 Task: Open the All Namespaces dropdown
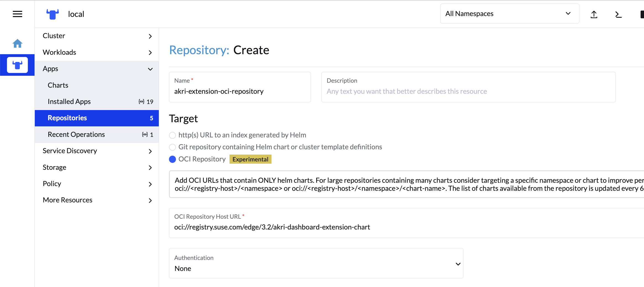pos(509,14)
